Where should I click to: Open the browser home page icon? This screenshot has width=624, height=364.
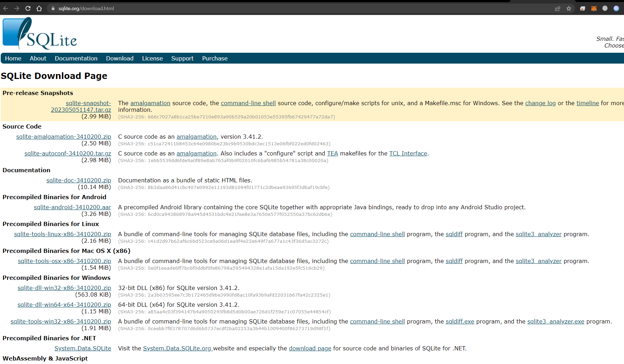(x=39, y=8)
